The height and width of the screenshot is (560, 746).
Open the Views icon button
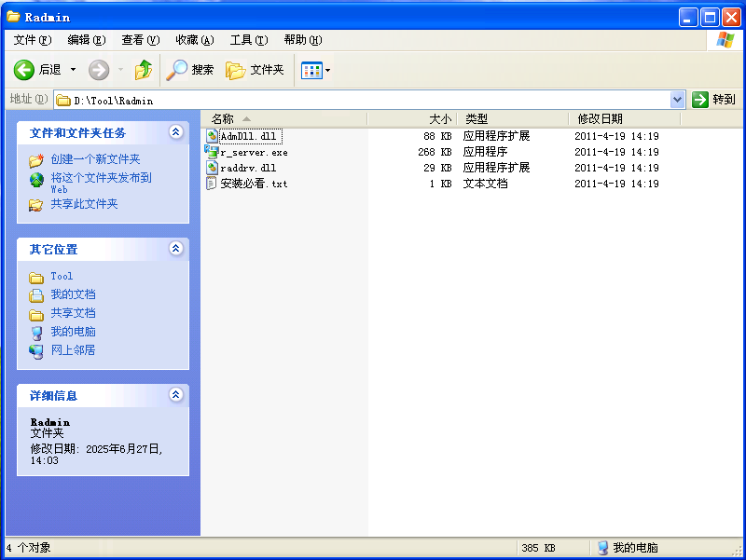pos(311,71)
